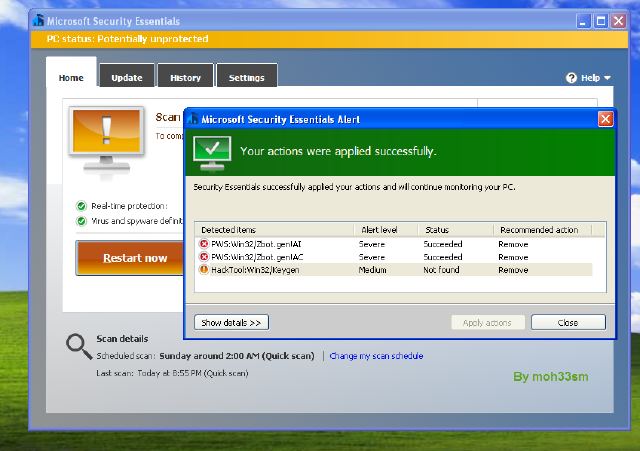This screenshot has width=640, height=451.
Task: Click the alert dialog title bar icon
Action: tap(193, 119)
